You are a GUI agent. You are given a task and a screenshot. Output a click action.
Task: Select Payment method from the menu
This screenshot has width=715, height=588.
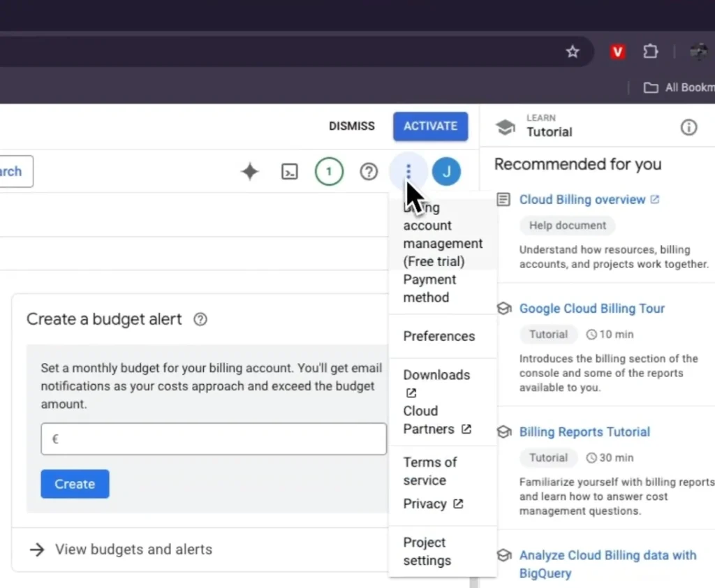[x=429, y=288]
